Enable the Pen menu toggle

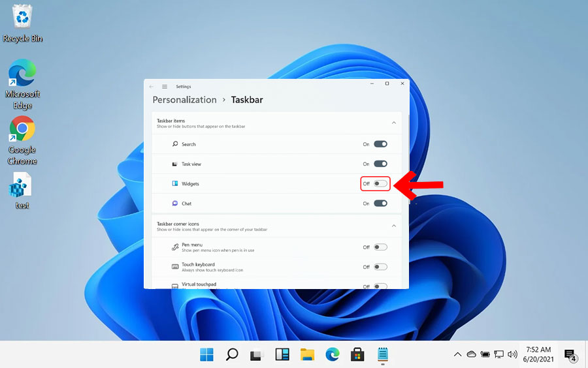(380, 247)
